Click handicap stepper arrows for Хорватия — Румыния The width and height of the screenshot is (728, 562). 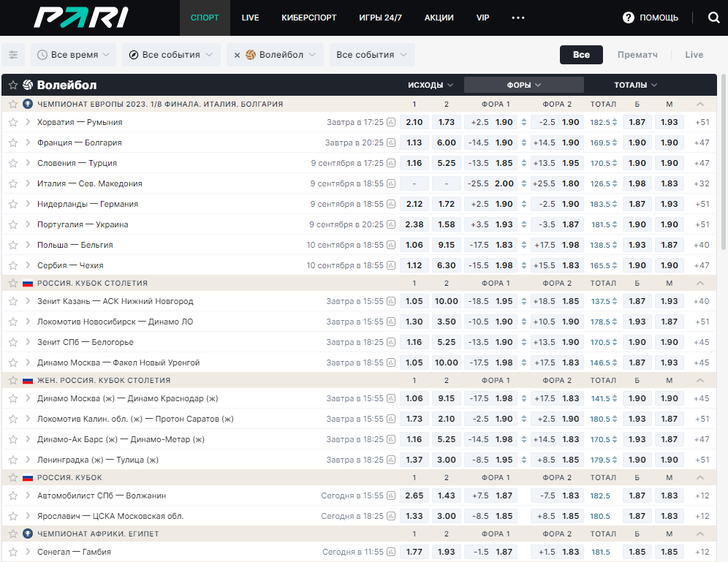point(524,122)
